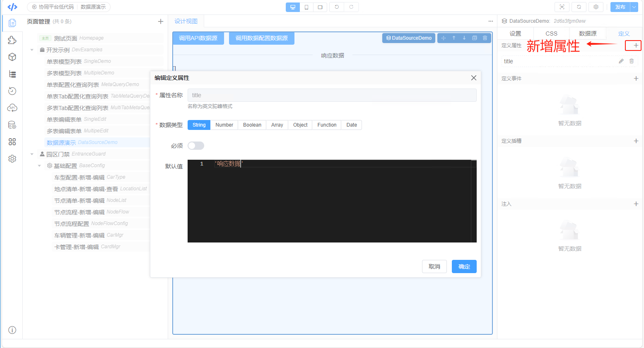Click 调用API数据源 button
This screenshot has height=348, width=644.
tap(198, 38)
